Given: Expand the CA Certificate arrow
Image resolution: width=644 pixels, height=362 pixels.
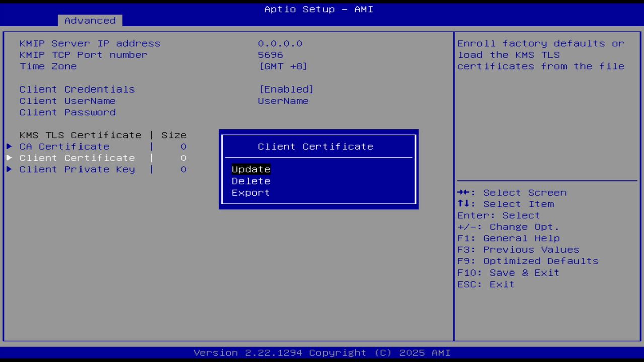Looking at the screenshot, I should (x=9, y=146).
